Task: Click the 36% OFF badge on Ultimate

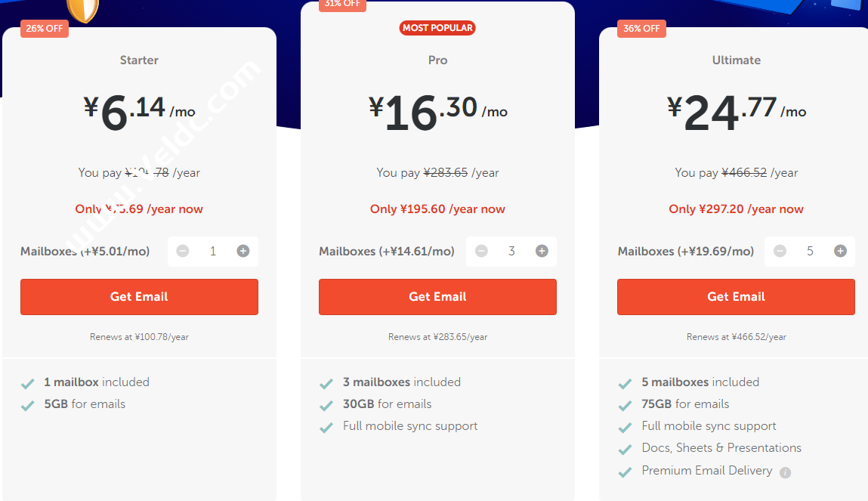Action: [x=641, y=29]
